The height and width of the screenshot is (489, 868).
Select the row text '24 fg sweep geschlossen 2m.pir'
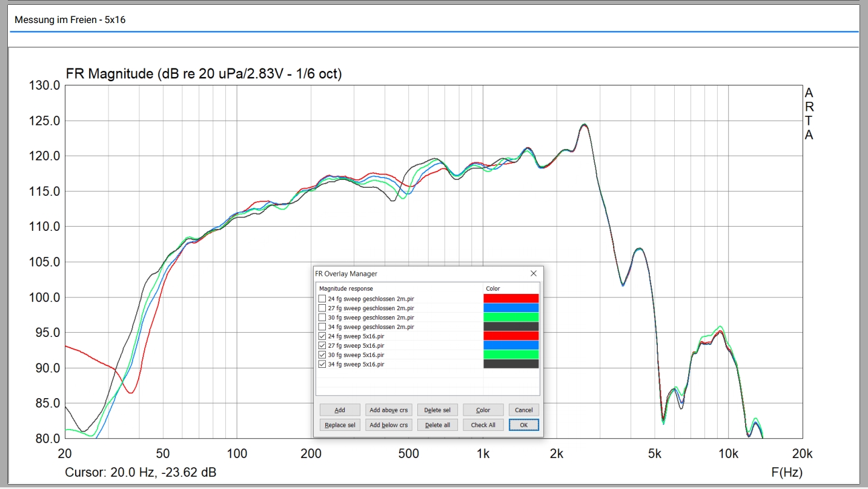[371, 299]
